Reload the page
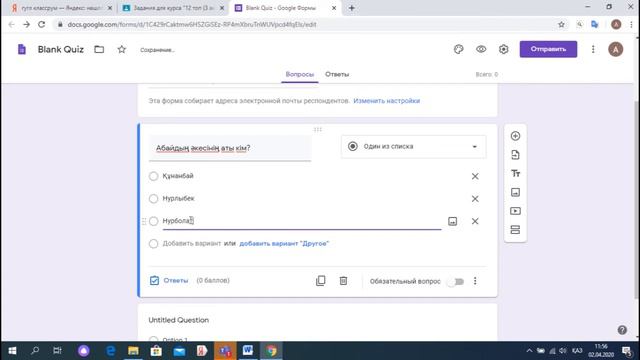The height and width of the screenshot is (360, 640). point(42,24)
